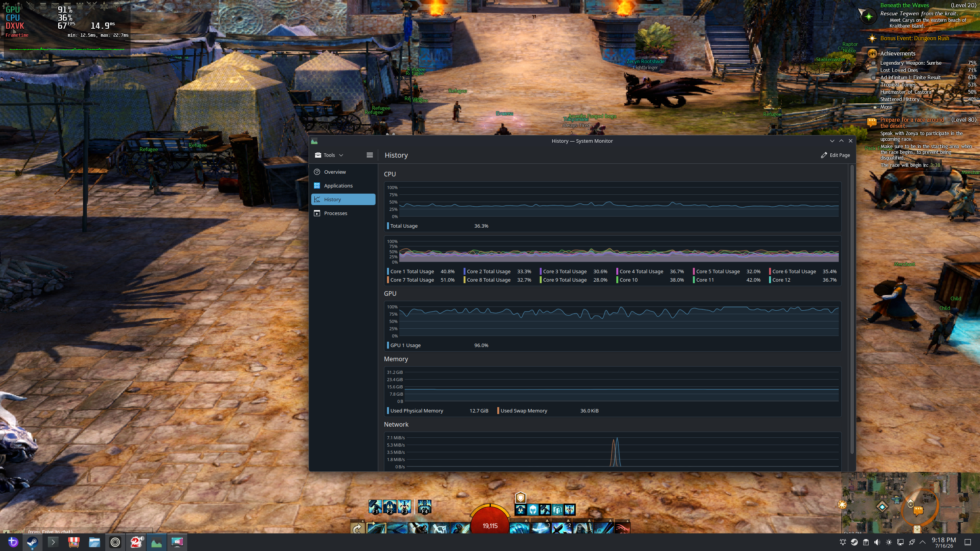Click the rocket tray icon
The width and height of the screenshot is (980, 551).
912,542
